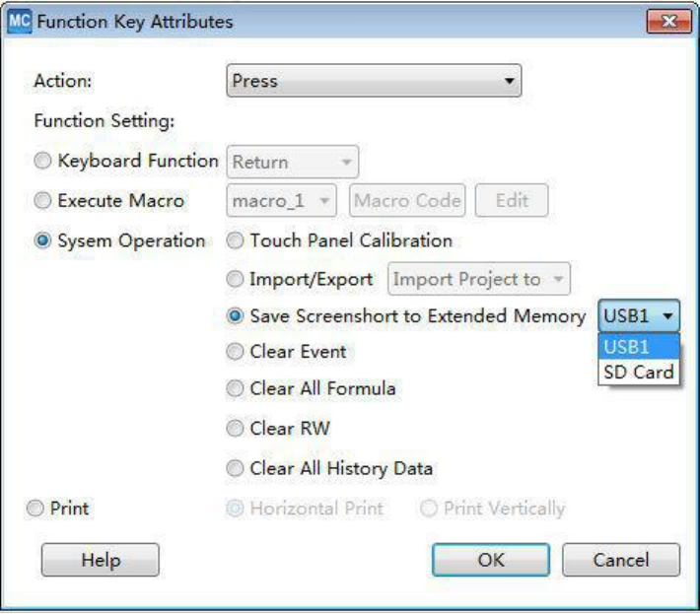Screen dimensions: 700x614
Task: Choose Touch Panel Calibration option
Action: 236,241
